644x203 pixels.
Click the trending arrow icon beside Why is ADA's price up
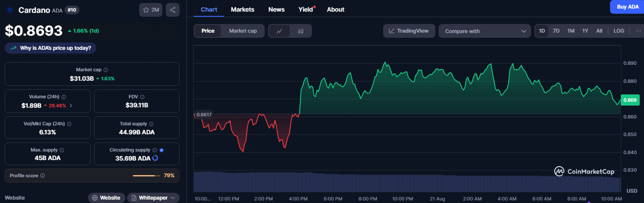pyautogui.click(x=13, y=48)
